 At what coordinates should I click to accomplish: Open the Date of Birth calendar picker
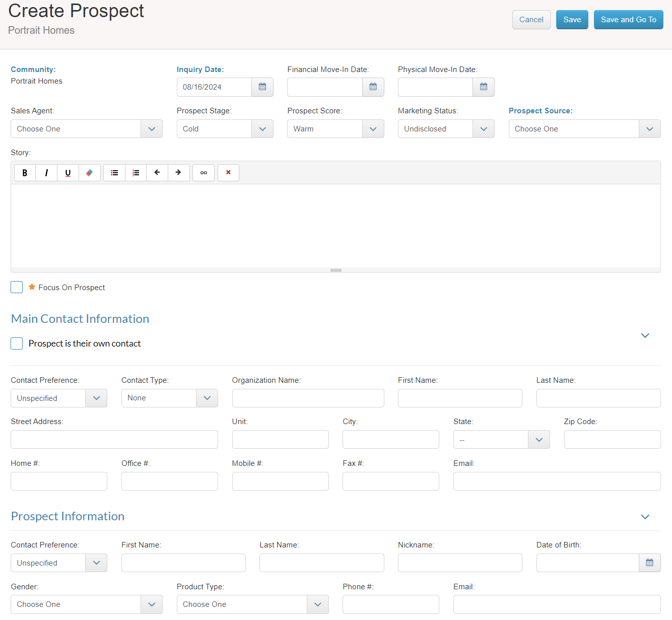(x=650, y=563)
